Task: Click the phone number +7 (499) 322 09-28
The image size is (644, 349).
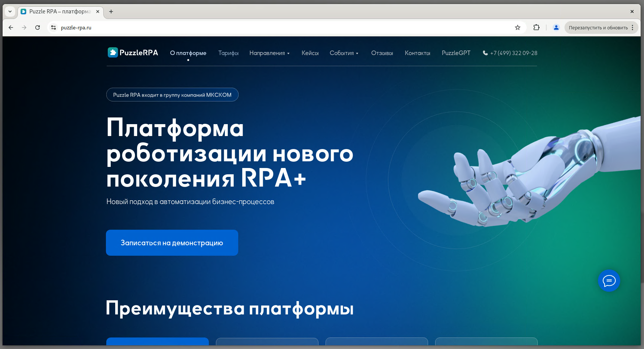Action: coord(514,53)
